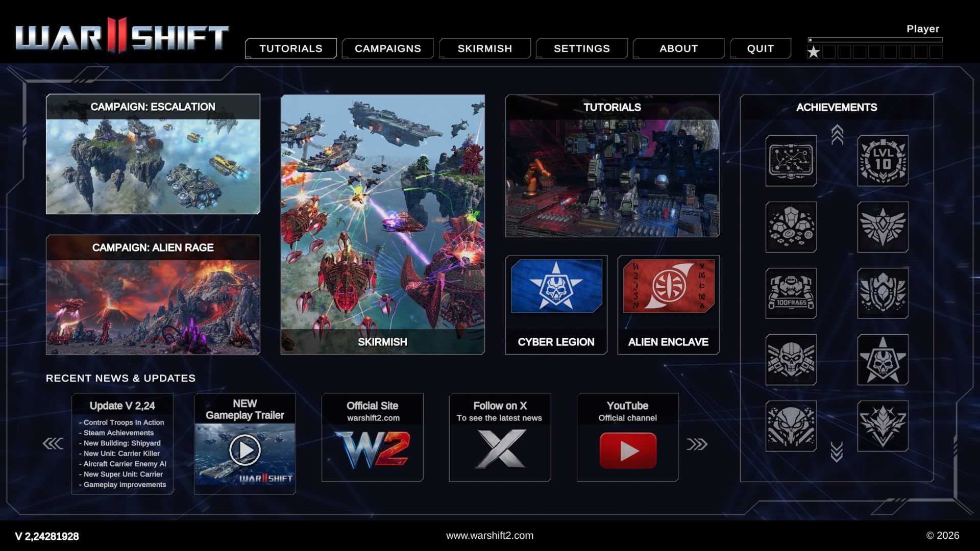Click the X logo on Follow on X card

(500, 449)
